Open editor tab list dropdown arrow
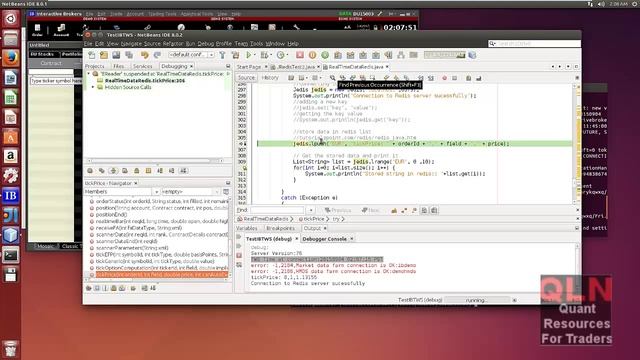The image size is (640, 360). (x=568, y=67)
